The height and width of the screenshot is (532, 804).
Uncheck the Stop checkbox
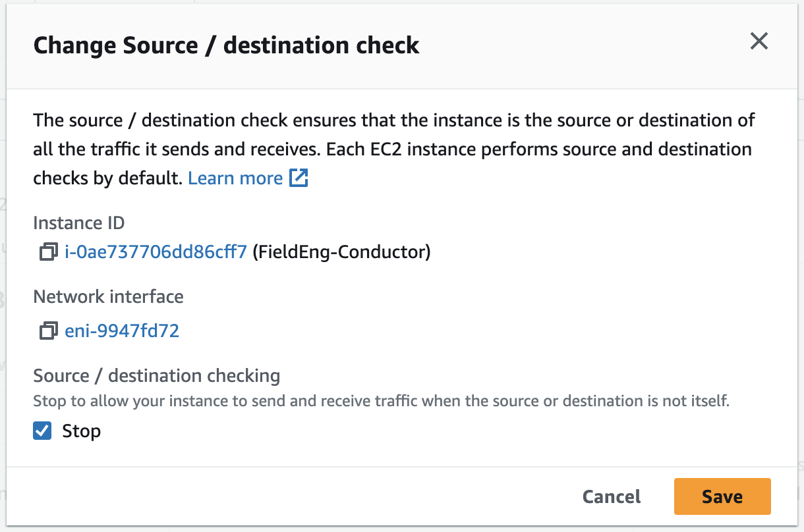click(43, 431)
